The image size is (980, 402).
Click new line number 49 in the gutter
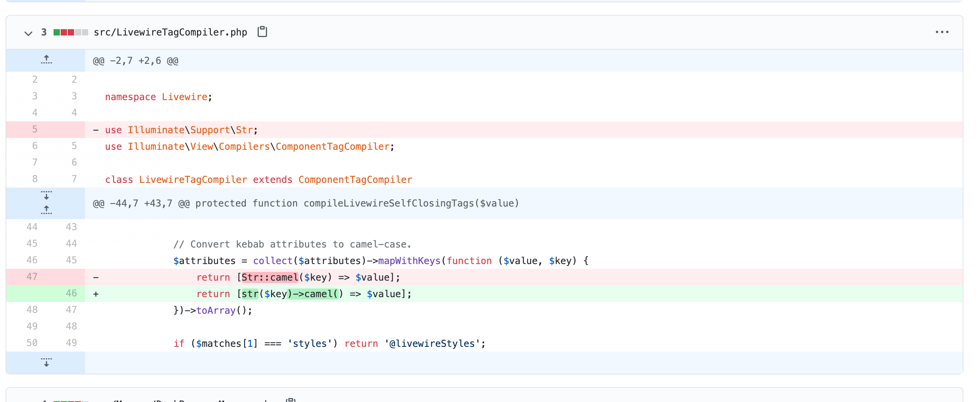click(x=71, y=342)
